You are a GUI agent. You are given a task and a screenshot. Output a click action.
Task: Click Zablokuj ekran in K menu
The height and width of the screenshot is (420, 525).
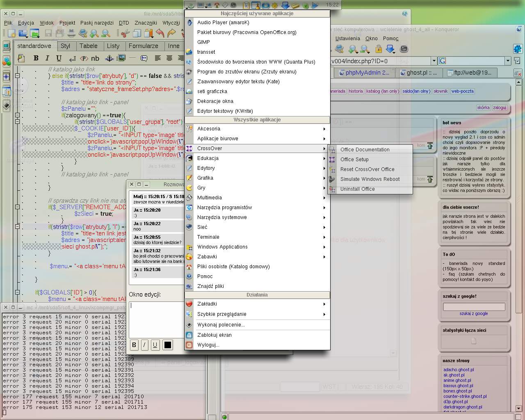[257, 335]
